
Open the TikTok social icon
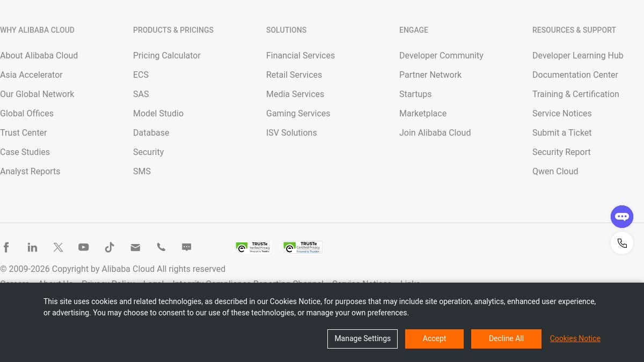(109, 247)
